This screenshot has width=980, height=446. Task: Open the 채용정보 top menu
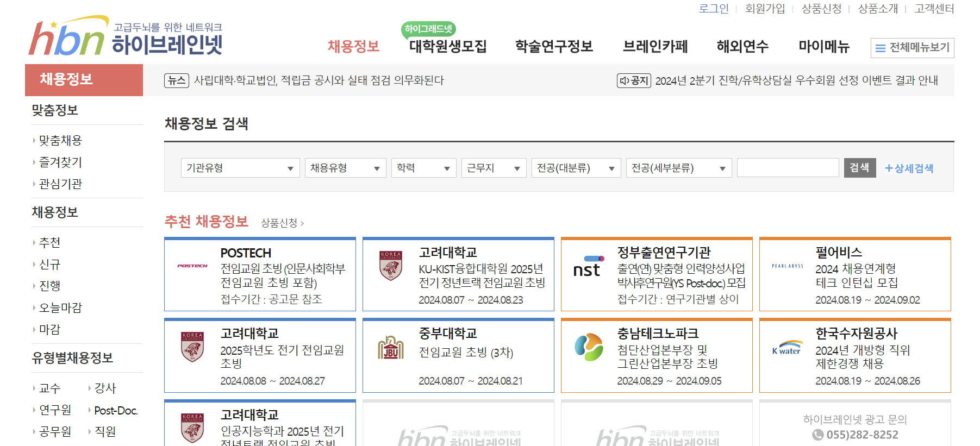pyautogui.click(x=353, y=47)
